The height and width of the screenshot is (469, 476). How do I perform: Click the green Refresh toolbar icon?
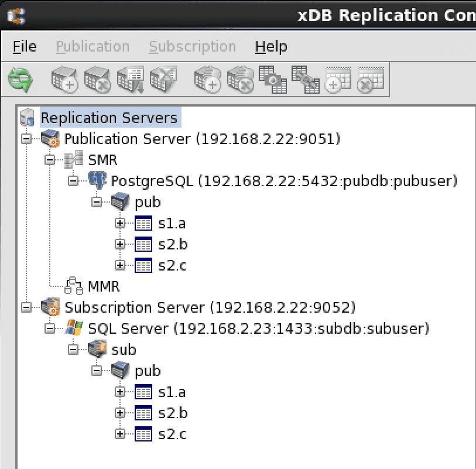pos(20,80)
